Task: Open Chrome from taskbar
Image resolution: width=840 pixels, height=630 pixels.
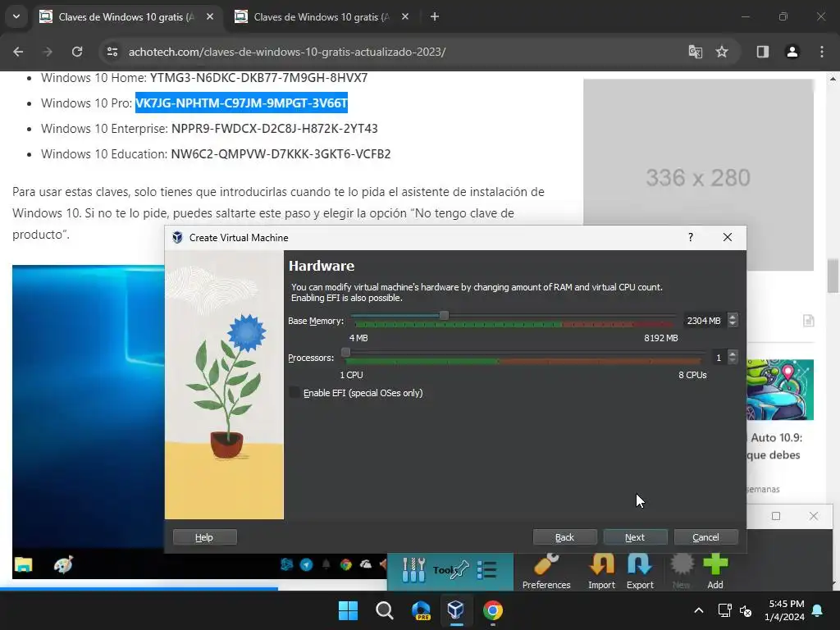Action: [x=493, y=610]
